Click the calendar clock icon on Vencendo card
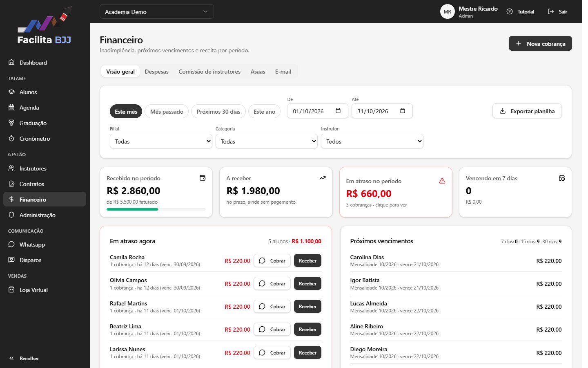Viewport: 588px width, 368px height. click(562, 178)
